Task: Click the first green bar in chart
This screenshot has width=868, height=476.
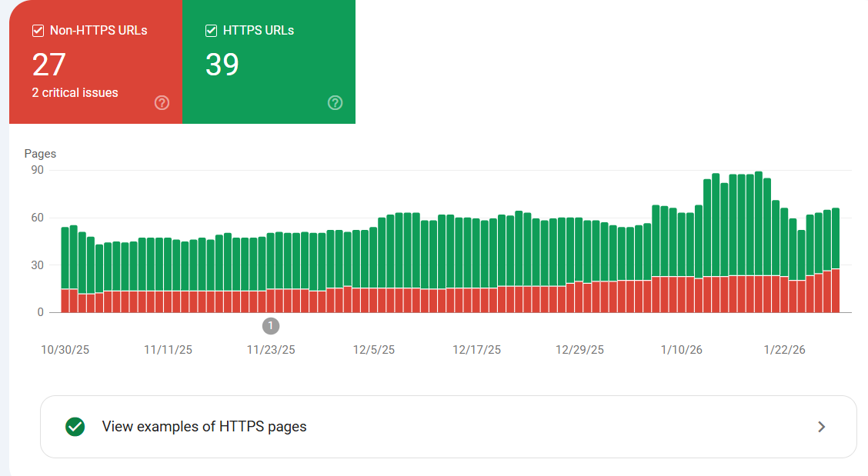Action: [65, 258]
